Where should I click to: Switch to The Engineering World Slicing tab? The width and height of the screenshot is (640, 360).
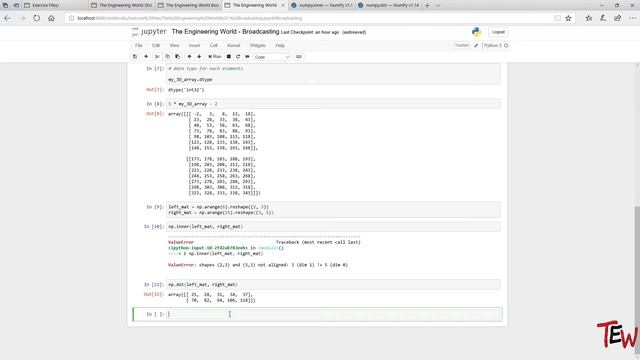pyautogui.click(x=121, y=5)
